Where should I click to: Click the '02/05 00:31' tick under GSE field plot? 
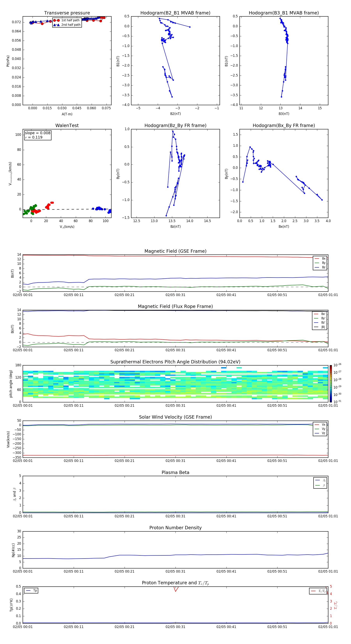(175, 295)
